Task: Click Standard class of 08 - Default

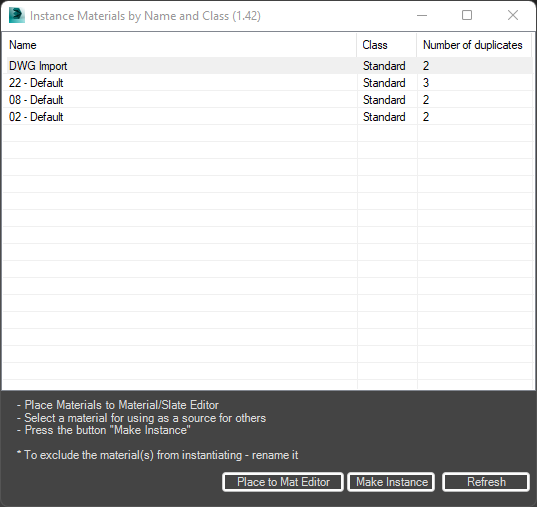Action: pos(384,100)
